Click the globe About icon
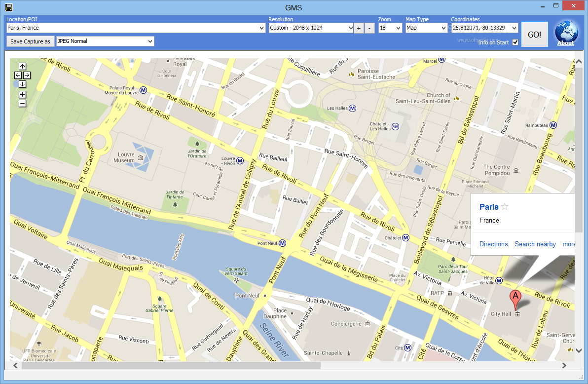Image resolution: width=588 pixels, height=384 pixels. pos(566,31)
